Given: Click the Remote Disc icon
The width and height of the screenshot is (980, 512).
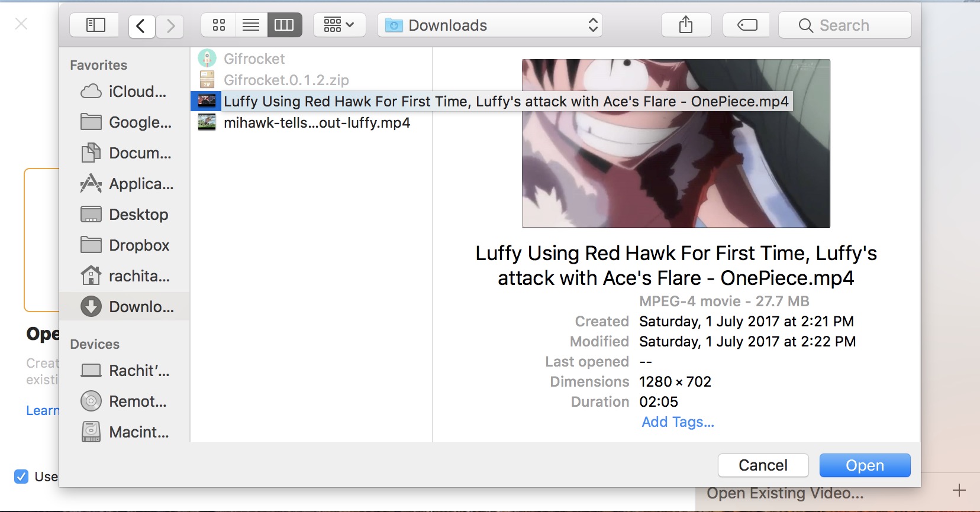Looking at the screenshot, I should pyautogui.click(x=91, y=401).
